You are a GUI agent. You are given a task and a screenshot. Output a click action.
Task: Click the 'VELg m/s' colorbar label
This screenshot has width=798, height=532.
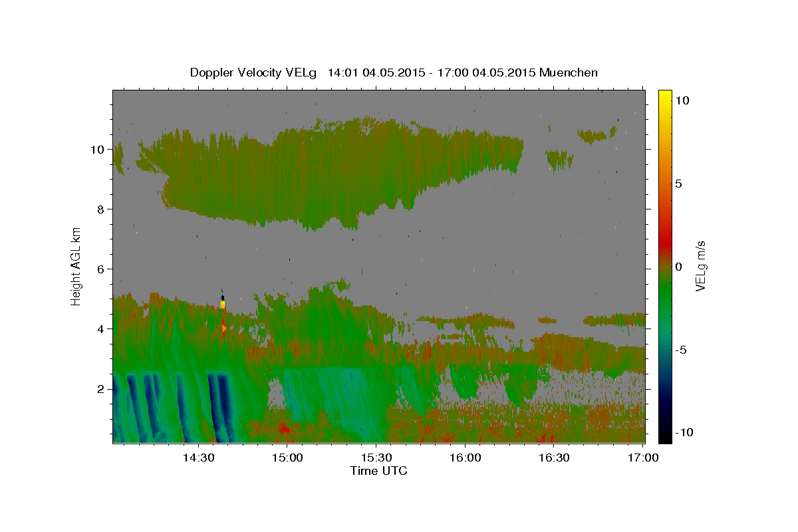(x=700, y=265)
